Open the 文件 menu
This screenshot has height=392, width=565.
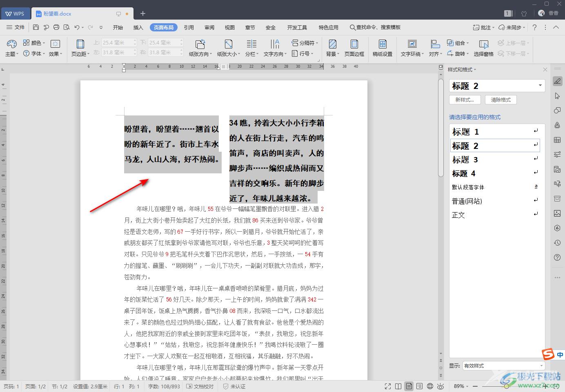(x=16, y=27)
